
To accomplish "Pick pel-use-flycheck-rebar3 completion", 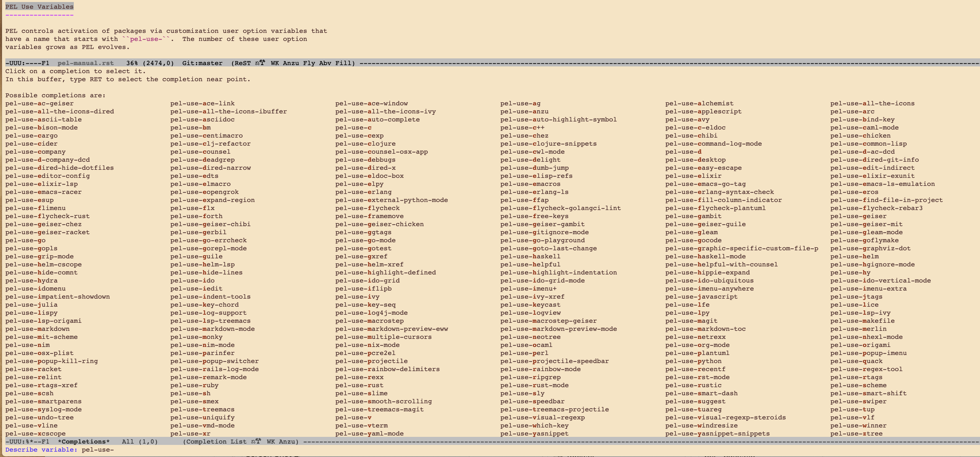I will [x=876, y=208].
